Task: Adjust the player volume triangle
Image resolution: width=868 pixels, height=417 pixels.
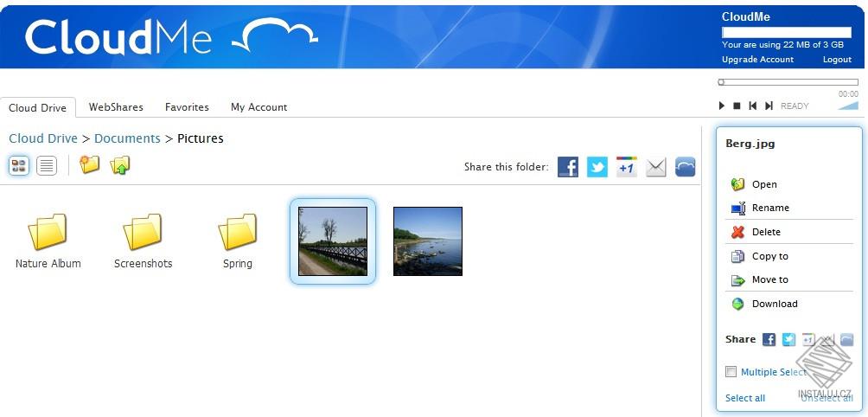Action: click(x=848, y=106)
